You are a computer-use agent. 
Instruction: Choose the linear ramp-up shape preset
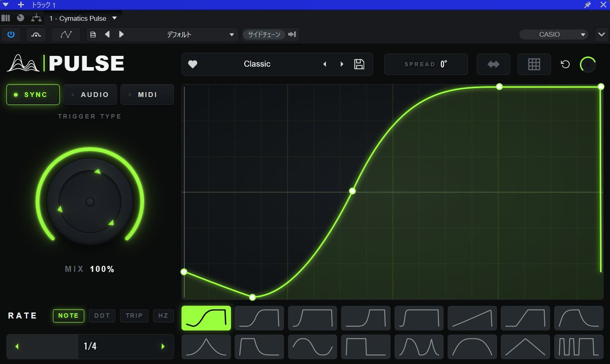[x=472, y=318]
